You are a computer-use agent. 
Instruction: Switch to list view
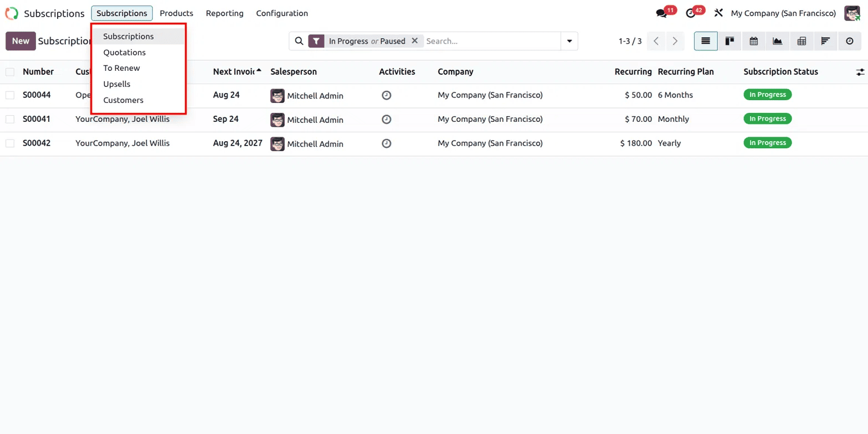pyautogui.click(x=706, y=41)
